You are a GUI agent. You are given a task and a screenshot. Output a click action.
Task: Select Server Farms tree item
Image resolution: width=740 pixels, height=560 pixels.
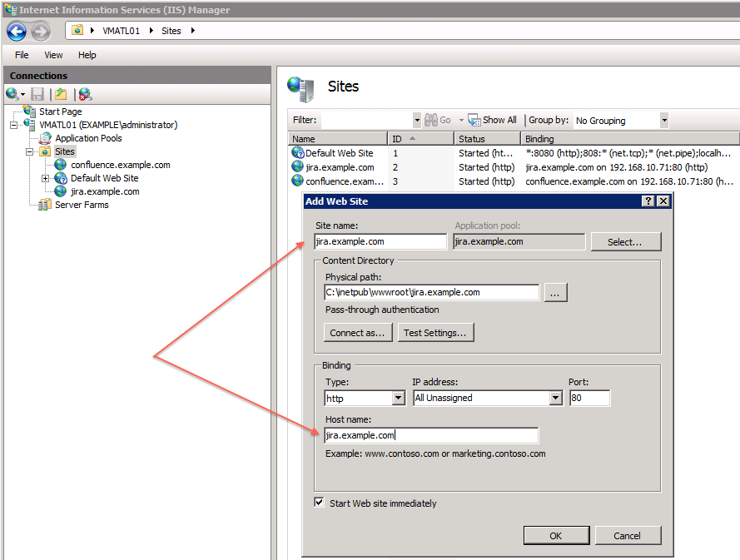[82, 205]
